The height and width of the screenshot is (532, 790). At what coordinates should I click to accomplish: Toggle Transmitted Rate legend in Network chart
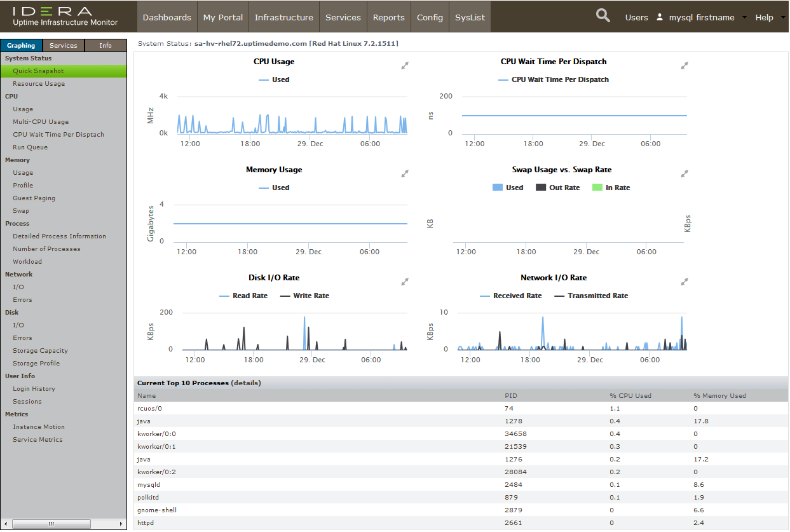[597, 296]
